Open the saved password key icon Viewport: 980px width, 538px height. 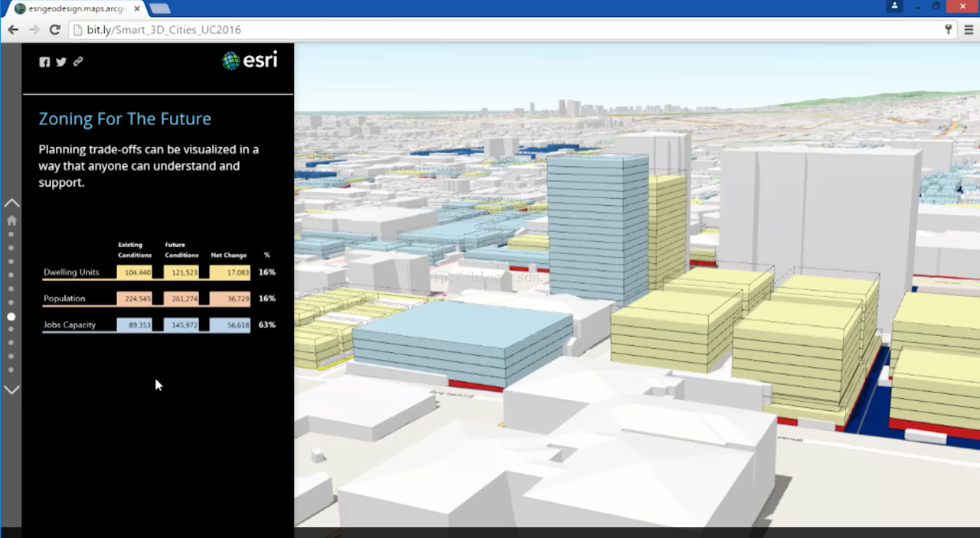pyautogui.click(x=949, y=30)
